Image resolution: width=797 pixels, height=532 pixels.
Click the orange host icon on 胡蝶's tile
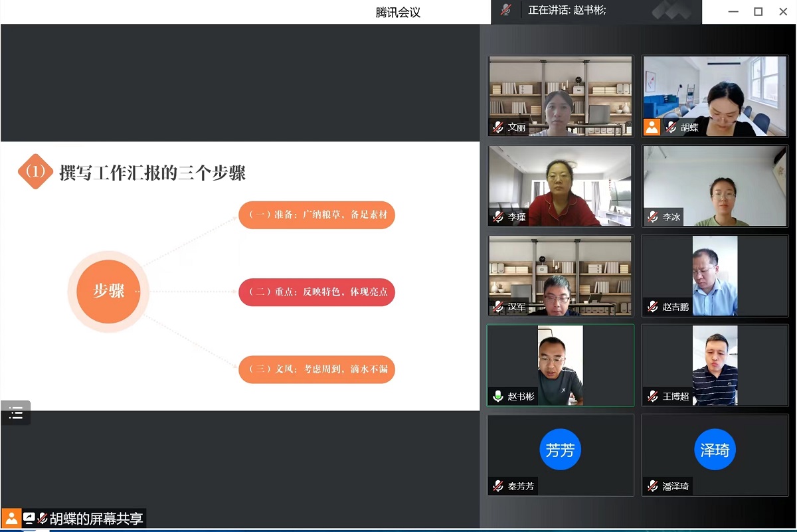(x=652, y=127)
